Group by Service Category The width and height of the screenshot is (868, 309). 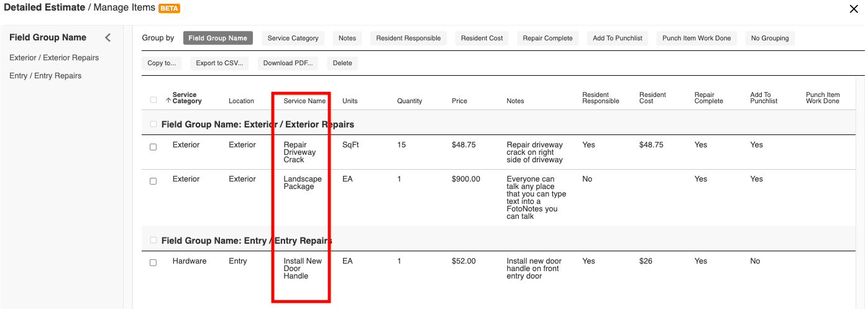pos(293,38)
